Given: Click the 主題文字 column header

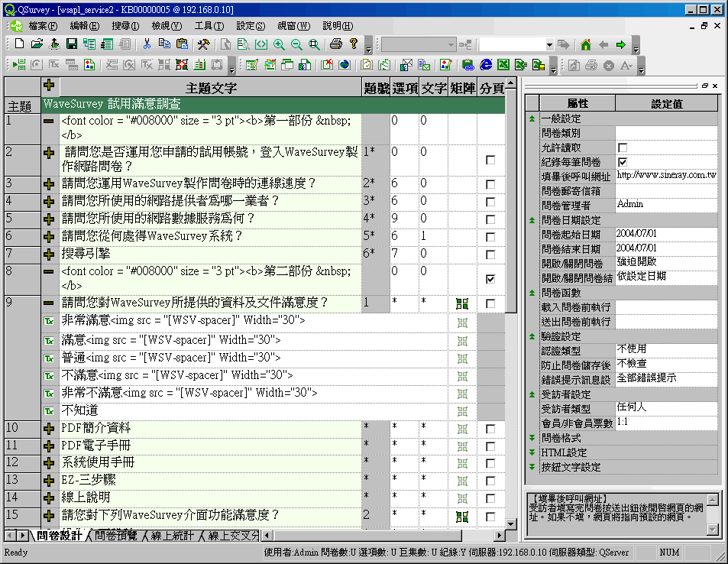Looking at the screenshot, I should 211,88.
